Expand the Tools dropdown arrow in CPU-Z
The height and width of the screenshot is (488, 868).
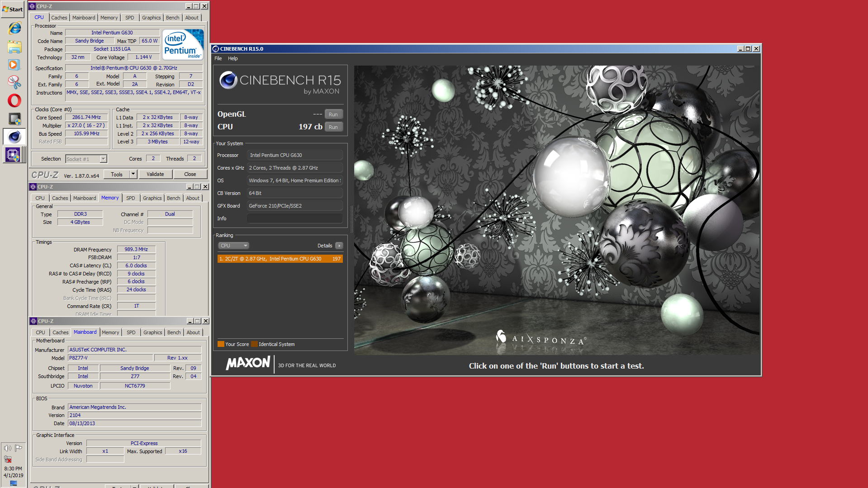(x=133, y=174)
